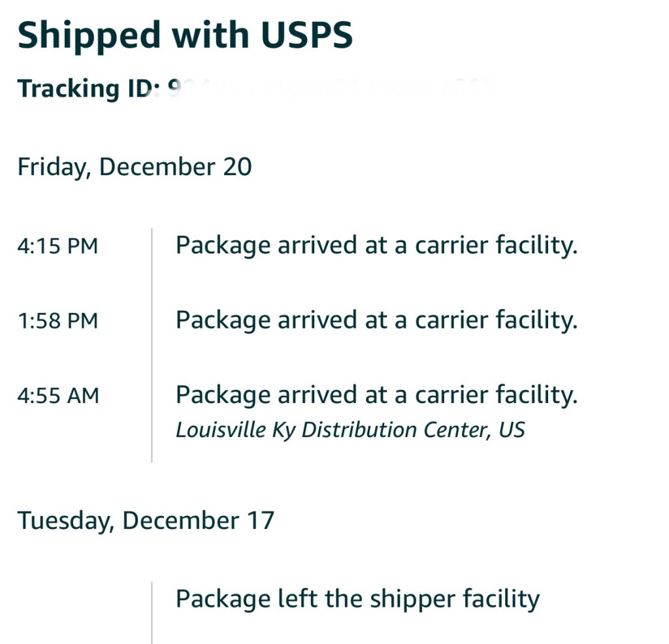Click the word "USPS" in the heading

click(306, 35)
